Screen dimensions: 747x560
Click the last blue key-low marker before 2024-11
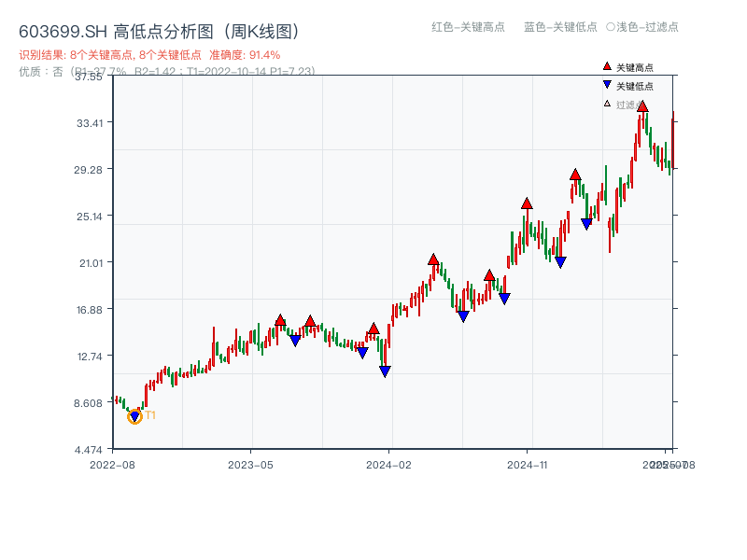coord(504,299)
